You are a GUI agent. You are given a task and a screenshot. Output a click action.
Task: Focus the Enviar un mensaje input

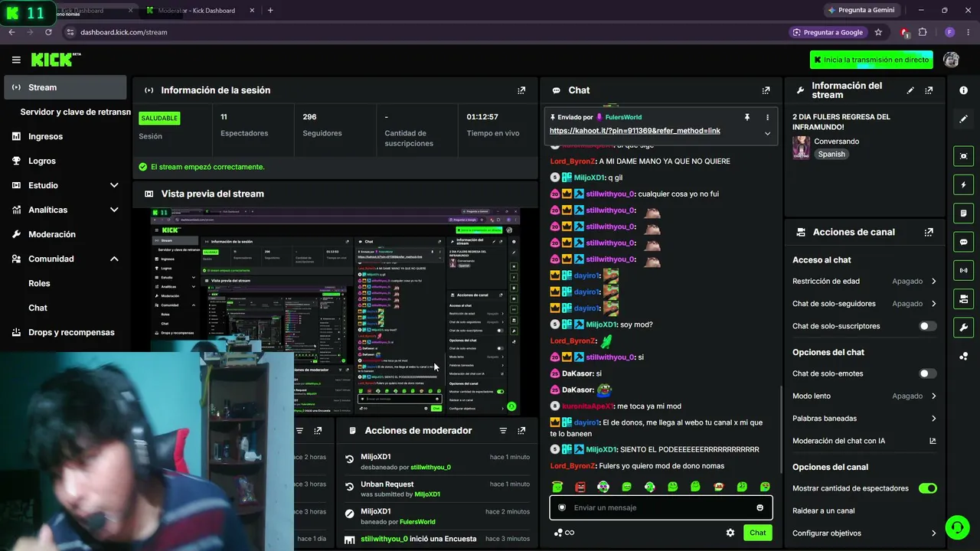(661, 507)
